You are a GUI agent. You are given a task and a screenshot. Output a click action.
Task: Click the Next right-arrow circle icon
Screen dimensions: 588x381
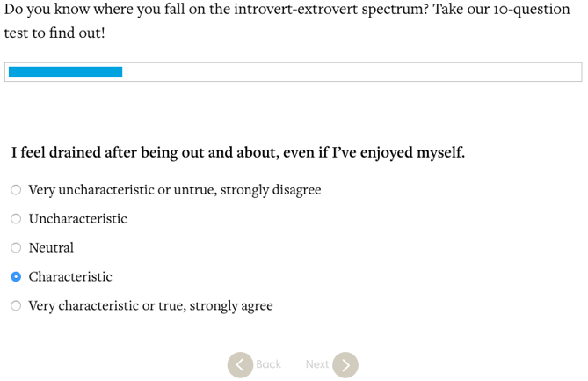click(x=345, y=364)
